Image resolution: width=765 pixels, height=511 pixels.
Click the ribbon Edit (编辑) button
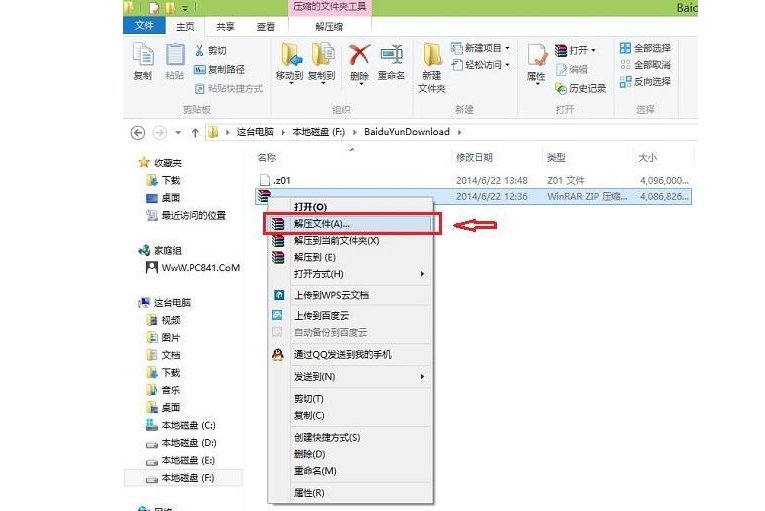[x=572, y=69]
